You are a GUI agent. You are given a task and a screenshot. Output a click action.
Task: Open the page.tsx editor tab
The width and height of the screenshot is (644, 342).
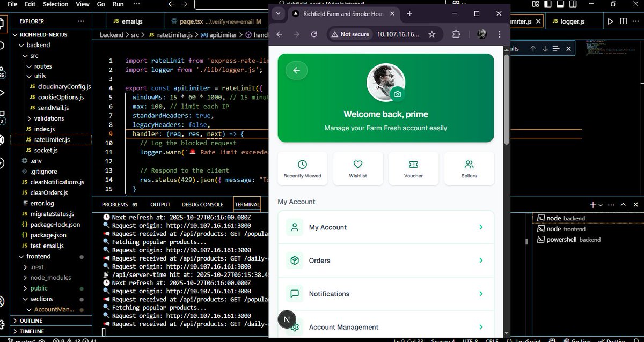pos(215,21)
